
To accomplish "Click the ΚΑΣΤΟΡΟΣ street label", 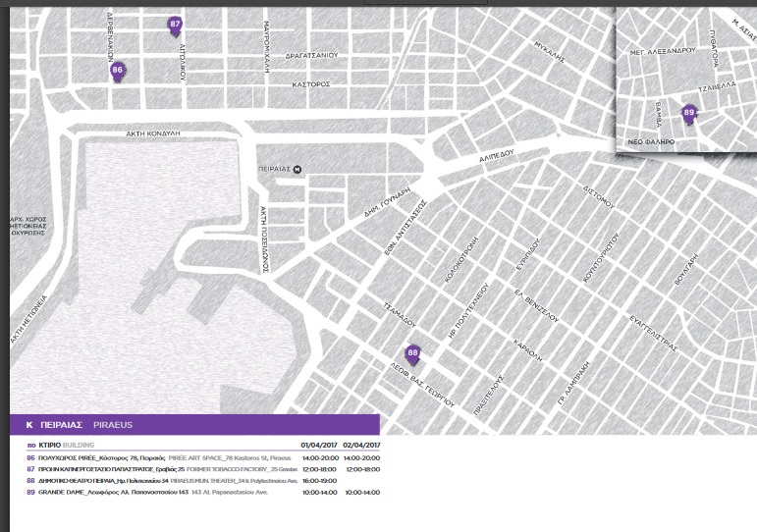I will [310, 84].
